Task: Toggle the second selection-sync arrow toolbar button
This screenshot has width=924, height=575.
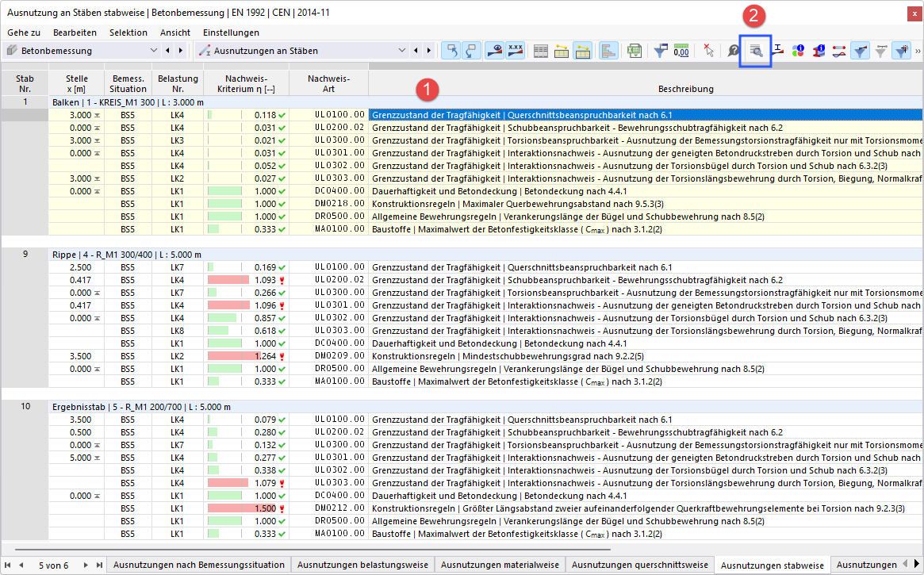Action: (472, 51)
